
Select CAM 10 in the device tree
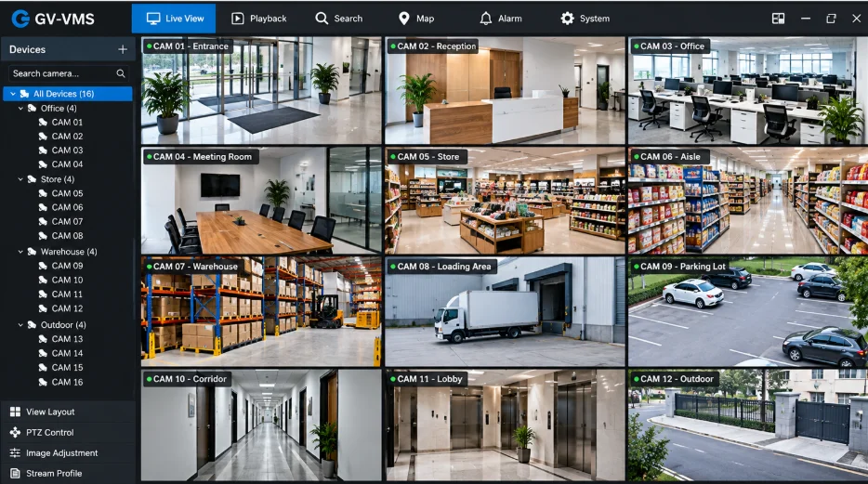click(67, 280)
